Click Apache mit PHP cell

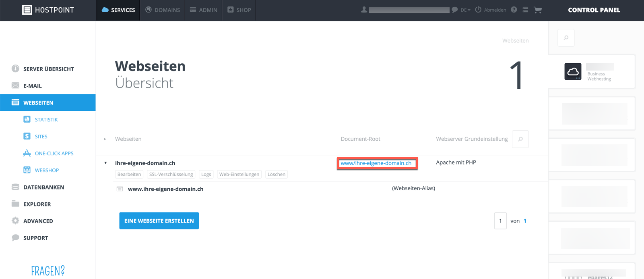coord(456,162)
